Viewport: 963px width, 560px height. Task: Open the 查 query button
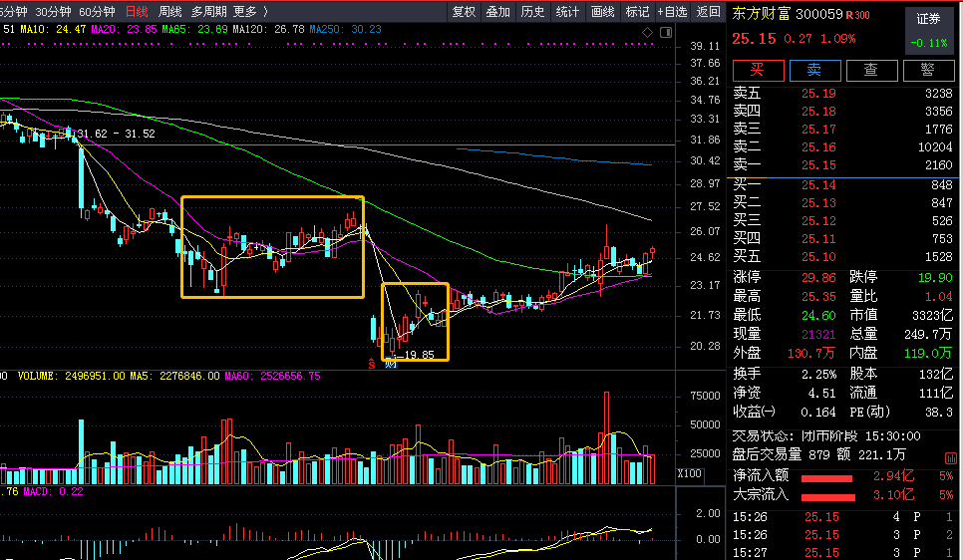[x=871, y=70]
